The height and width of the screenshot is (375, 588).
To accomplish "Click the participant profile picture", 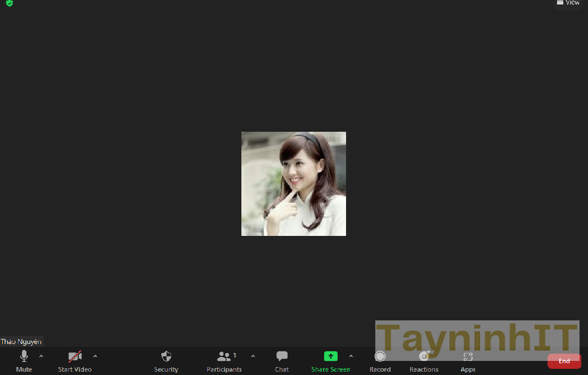I will [294, 184].
